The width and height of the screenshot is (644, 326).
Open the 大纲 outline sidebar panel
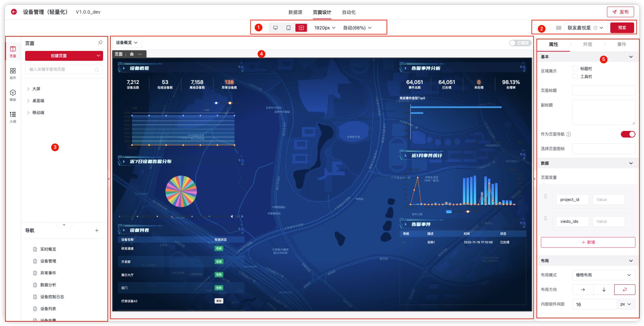[x=13, y=117]
